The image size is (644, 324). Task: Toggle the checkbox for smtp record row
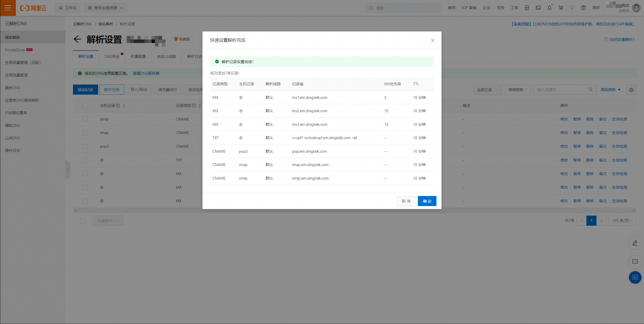click(86, 119)
